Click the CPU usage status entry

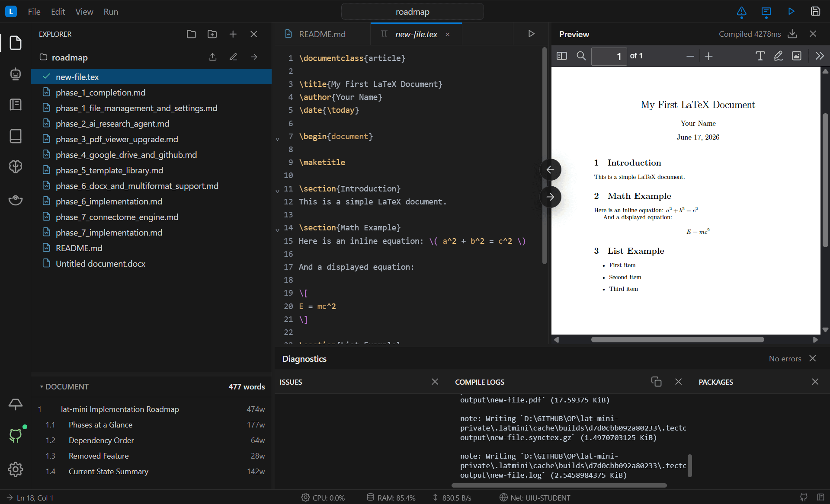click(x=323, y=498)
